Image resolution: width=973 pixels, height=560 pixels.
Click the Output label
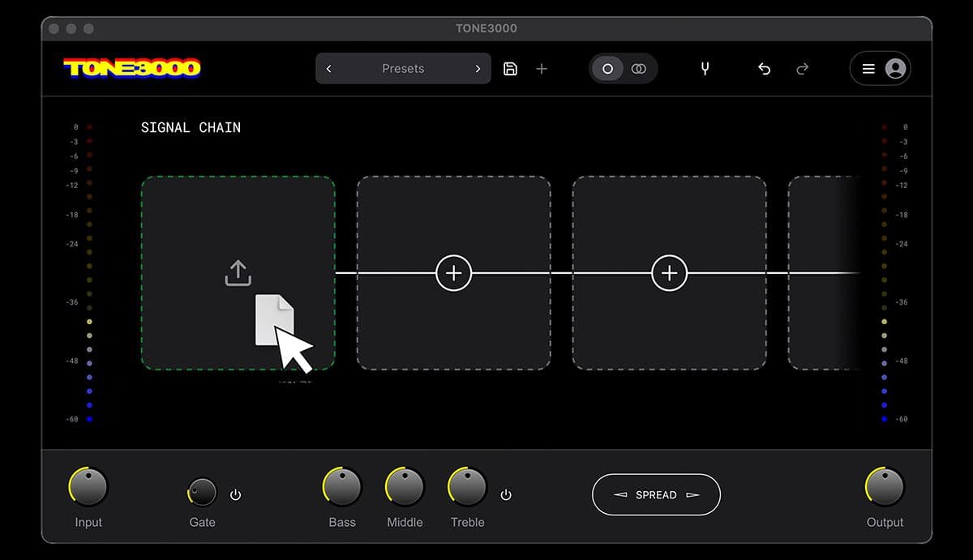tap(885, 523)
